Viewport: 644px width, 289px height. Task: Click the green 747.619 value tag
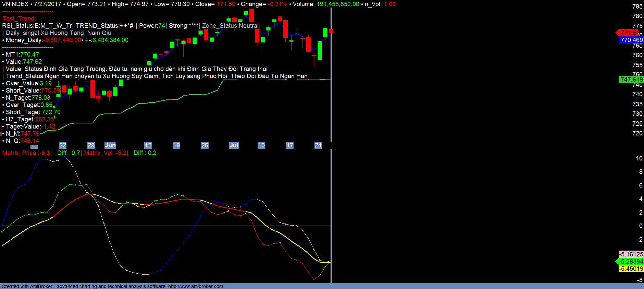coord(631,80)
